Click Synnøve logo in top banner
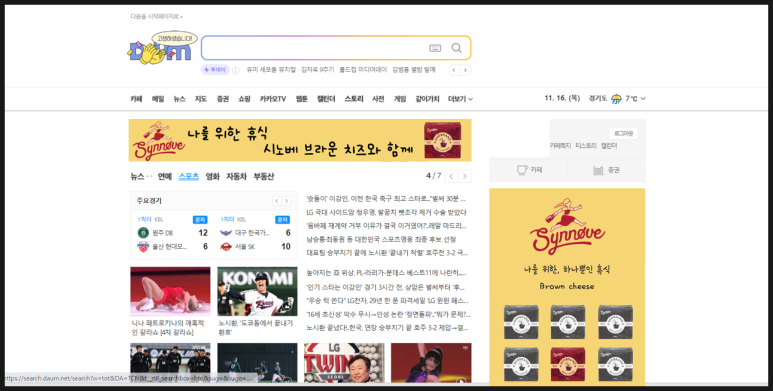Viewport: 773px width, 391px height. click(159, 141)
